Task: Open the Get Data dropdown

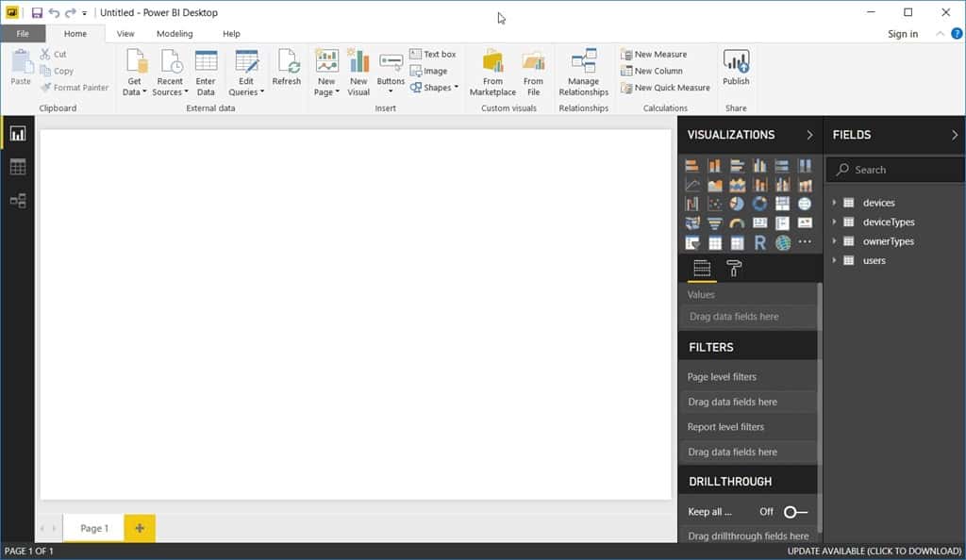Action: tap(134, 73)
